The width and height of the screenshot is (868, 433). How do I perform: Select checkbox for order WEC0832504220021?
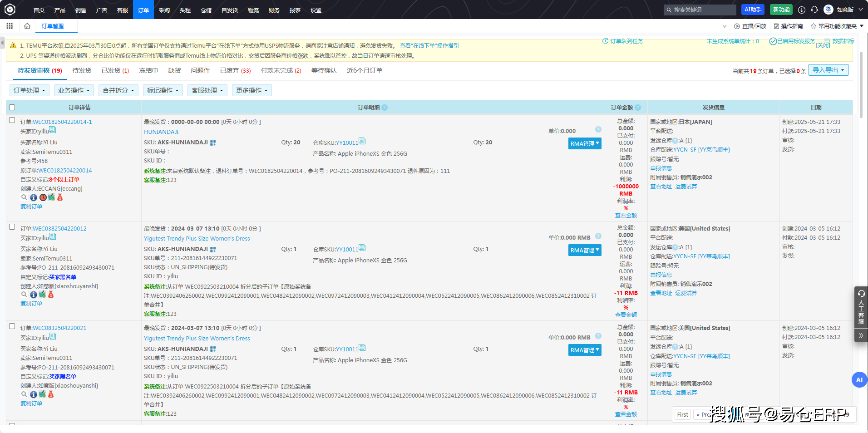click(12, 326)
